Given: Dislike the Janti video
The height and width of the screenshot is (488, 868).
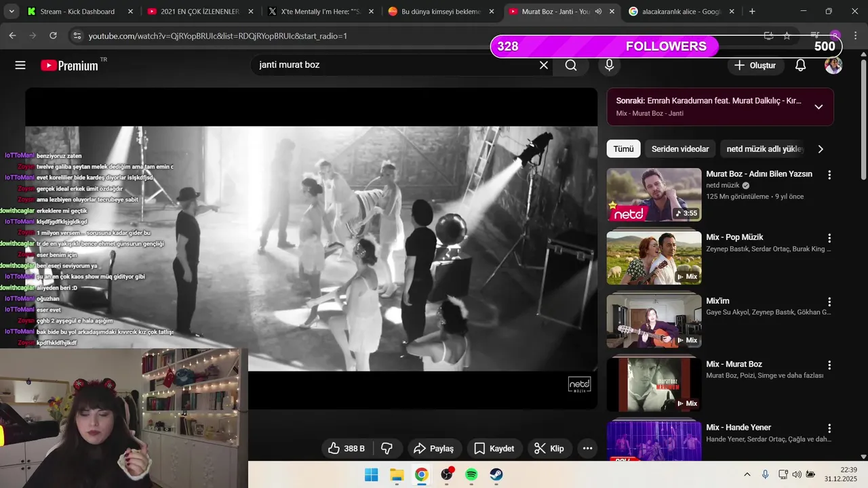Looking at the screenshot, I should pos(387,448).
